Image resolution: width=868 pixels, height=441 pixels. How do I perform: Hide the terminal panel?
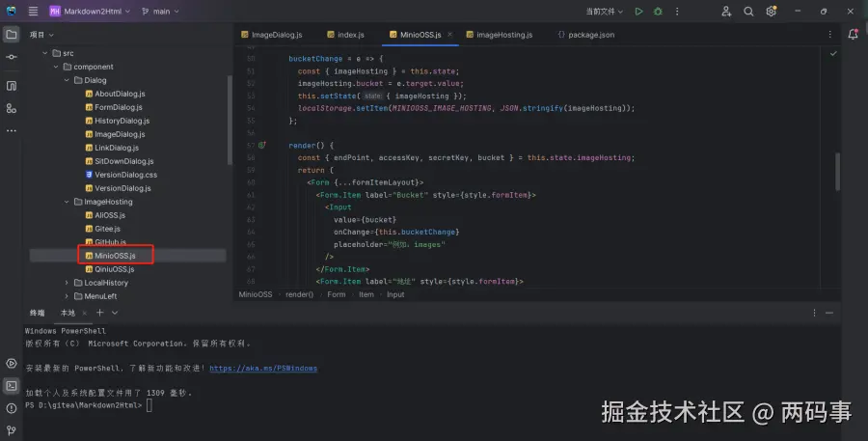point(829,313)
